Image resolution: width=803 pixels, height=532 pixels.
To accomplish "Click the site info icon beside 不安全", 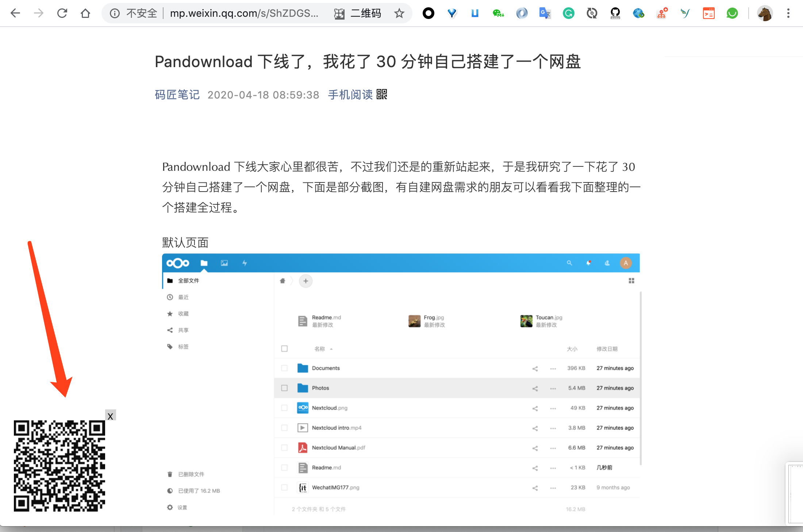I will (115, 14).
